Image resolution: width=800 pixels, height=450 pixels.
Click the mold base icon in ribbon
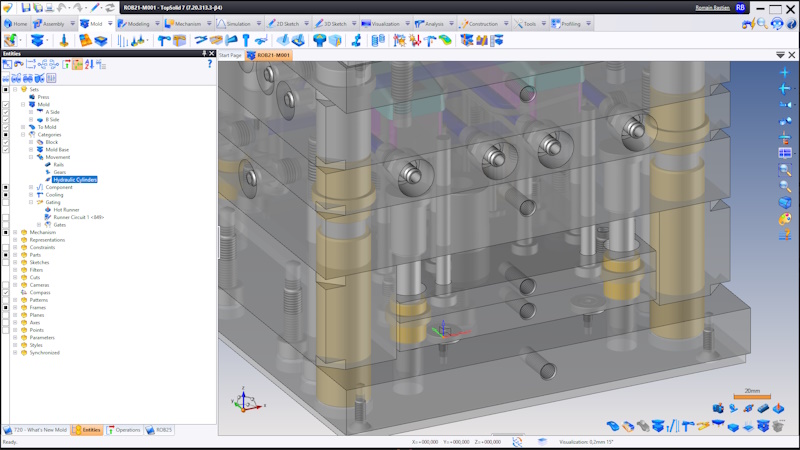click(37, 40)
